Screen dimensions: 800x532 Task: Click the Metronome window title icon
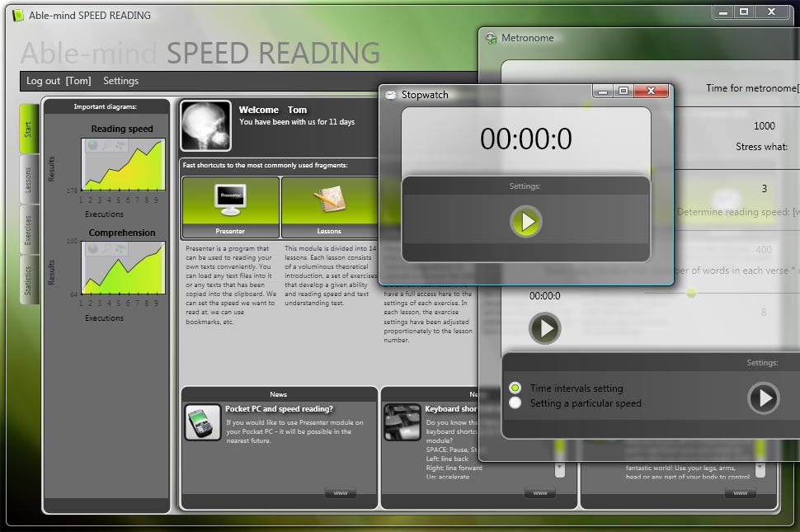click(x=492, y=38)
